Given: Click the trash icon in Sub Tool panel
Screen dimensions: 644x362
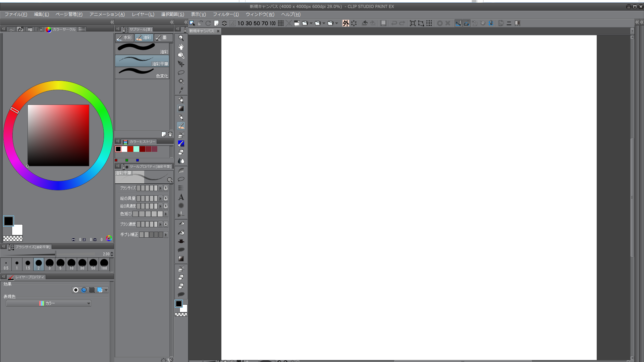Looking at the screenshot, I should point(170,134).
